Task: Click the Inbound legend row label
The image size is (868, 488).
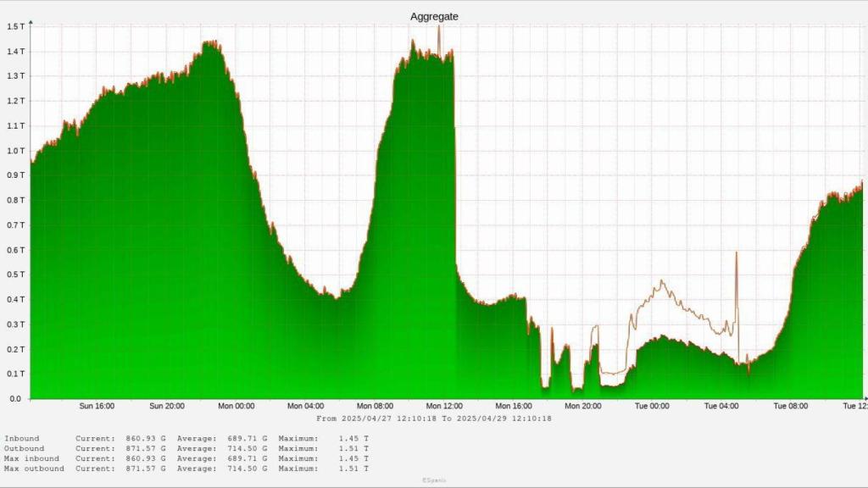Action: pos(22,438)
